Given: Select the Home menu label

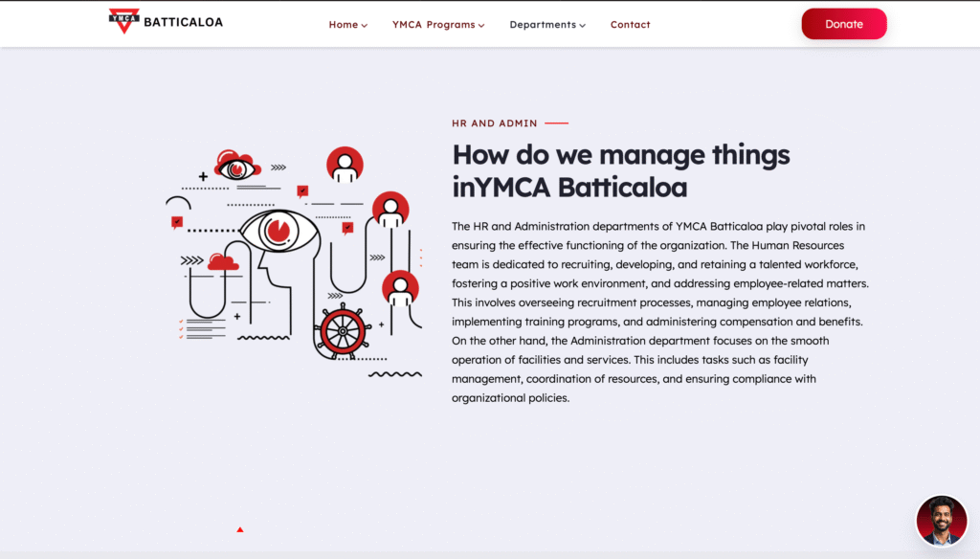Looking at the screenshot, I should click(x=343, y=25).
